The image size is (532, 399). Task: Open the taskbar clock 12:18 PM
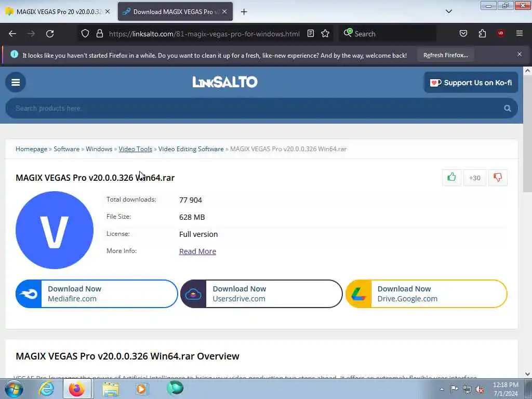click(x=506, y=389)
